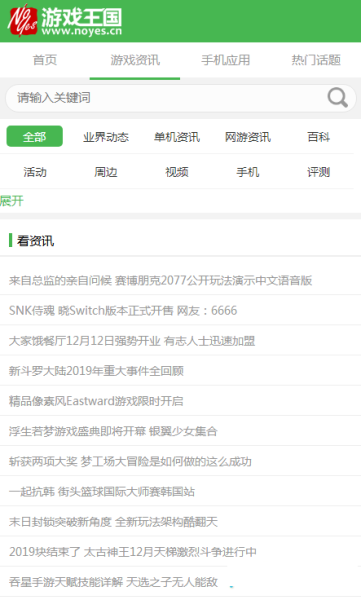
Task: Click the search magnifier icon
Action: [x=338, y=98]
